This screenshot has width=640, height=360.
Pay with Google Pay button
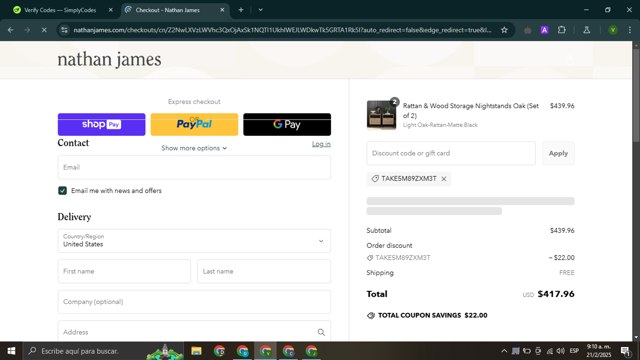[287, 124]
